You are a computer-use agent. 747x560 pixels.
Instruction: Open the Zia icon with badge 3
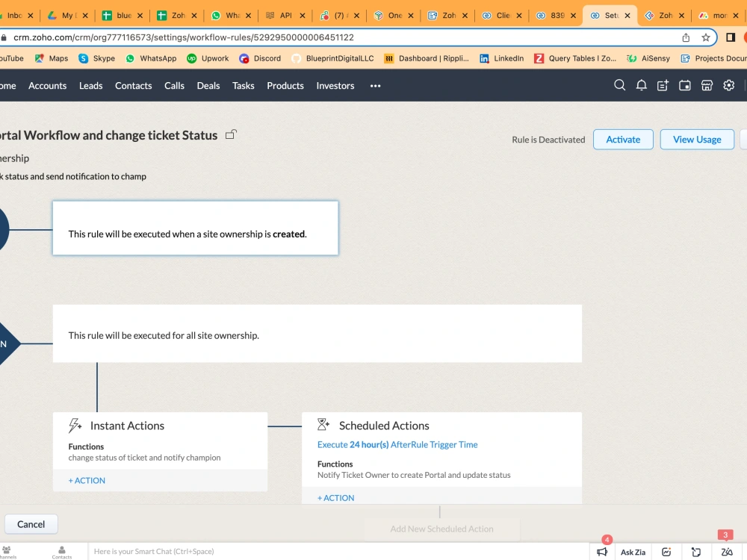pyautogui.click(x=728, y=553)
